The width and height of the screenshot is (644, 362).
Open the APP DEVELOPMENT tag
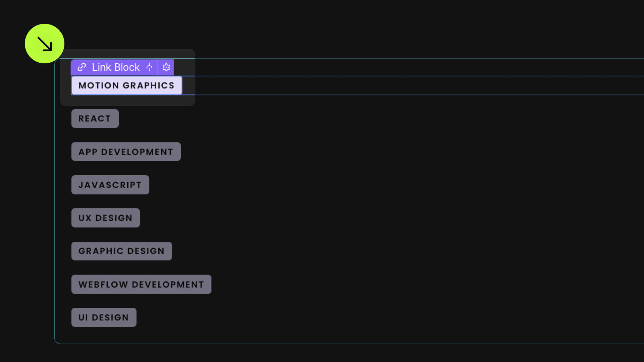[x=126, y=152]
